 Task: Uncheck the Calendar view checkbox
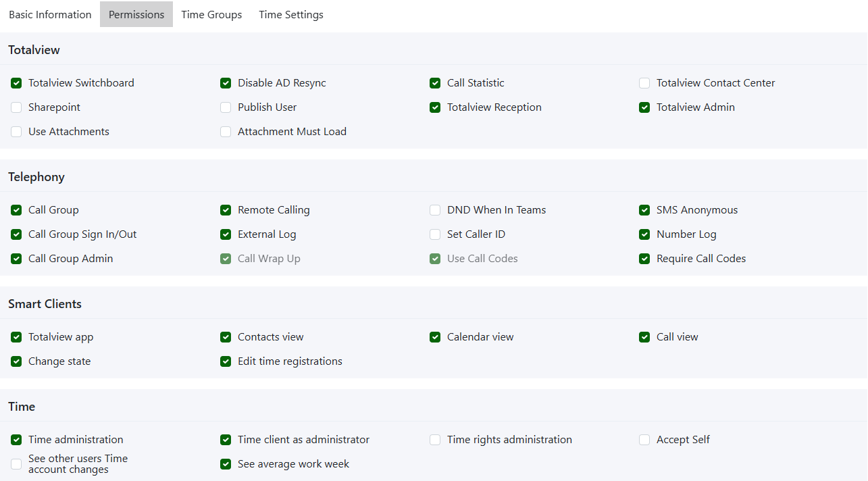pos(435,337)
